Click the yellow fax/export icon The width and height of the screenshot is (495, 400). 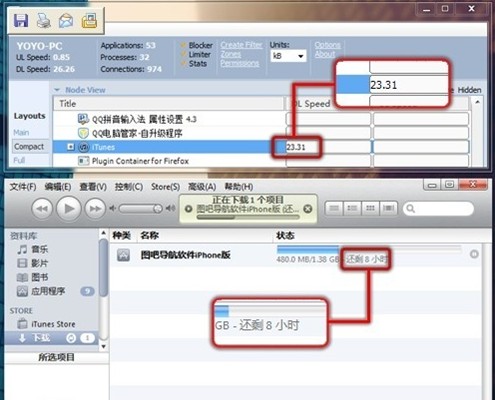point(89,20)
